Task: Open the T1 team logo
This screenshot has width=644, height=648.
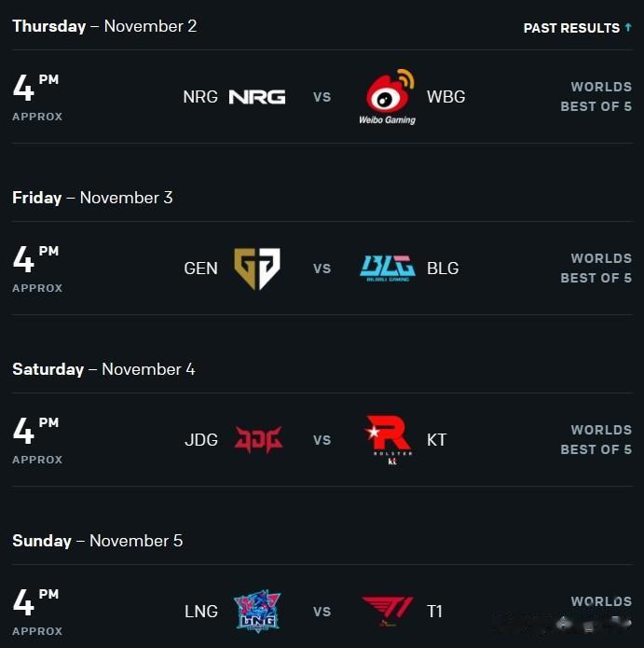Action: (x=388, y=611)
